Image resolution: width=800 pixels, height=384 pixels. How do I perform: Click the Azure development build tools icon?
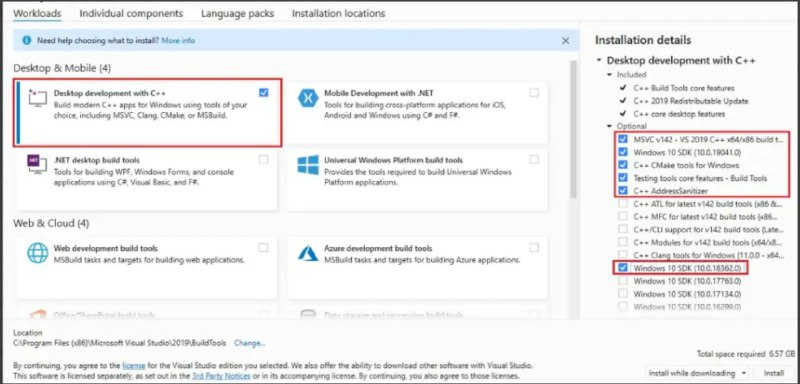pyautogui.click(x=308, y=253)
